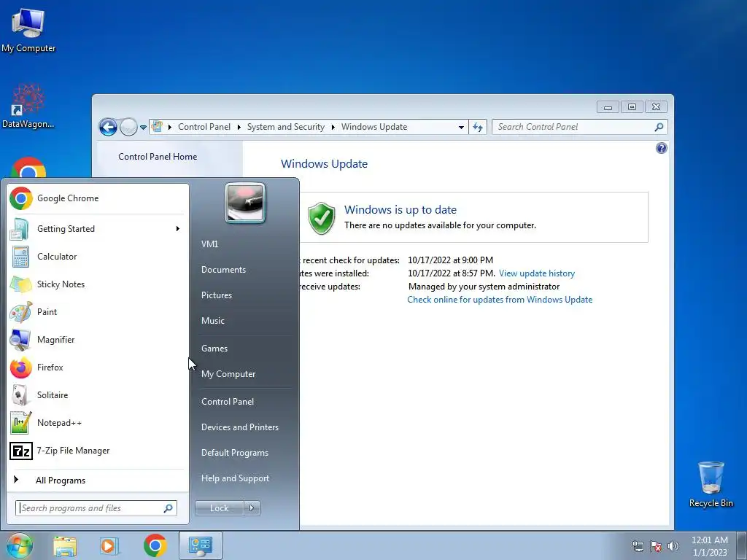Check online for updates from Windows Update
The width and height of the screenshot is (747, 560).
click(x=500, y=300)
